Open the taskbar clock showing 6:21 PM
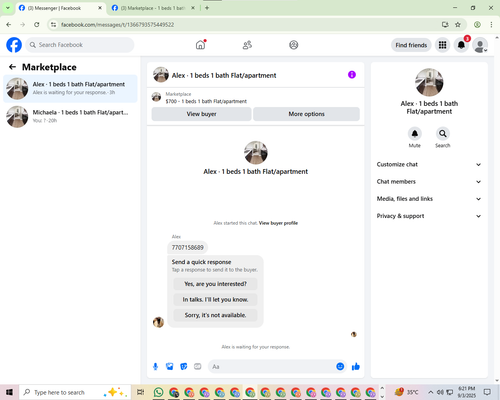 tap(467, 392)
